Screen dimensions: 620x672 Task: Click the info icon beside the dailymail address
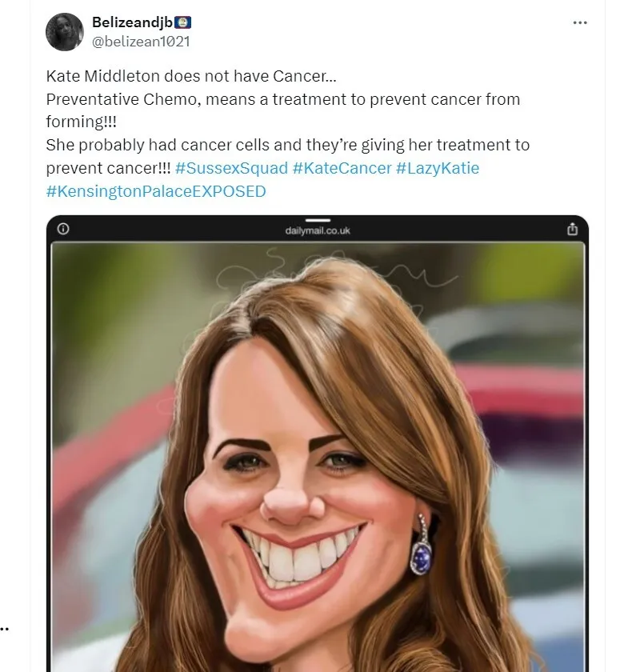63,229
